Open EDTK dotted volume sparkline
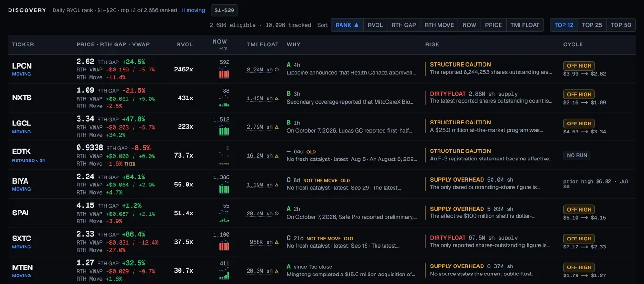Viewport: 644px width, 284px height. pos(224,158)
